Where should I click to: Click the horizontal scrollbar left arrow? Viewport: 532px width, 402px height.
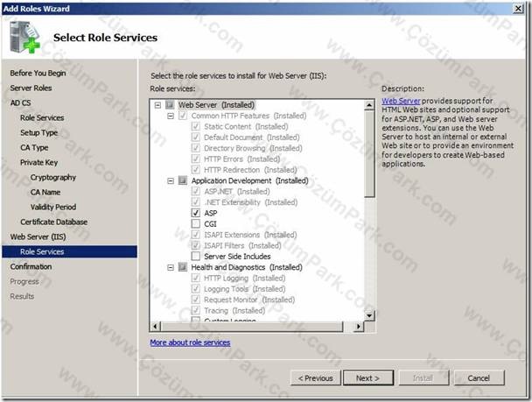[x=155, y=327]
